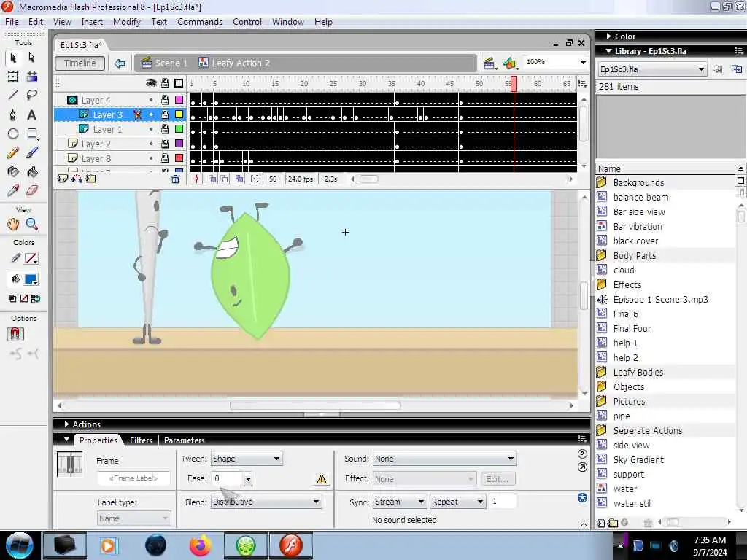Image resolution: width=747 pixels, height=560 pixels.
Task: Open the Sound dropdown
Action: 444,459
